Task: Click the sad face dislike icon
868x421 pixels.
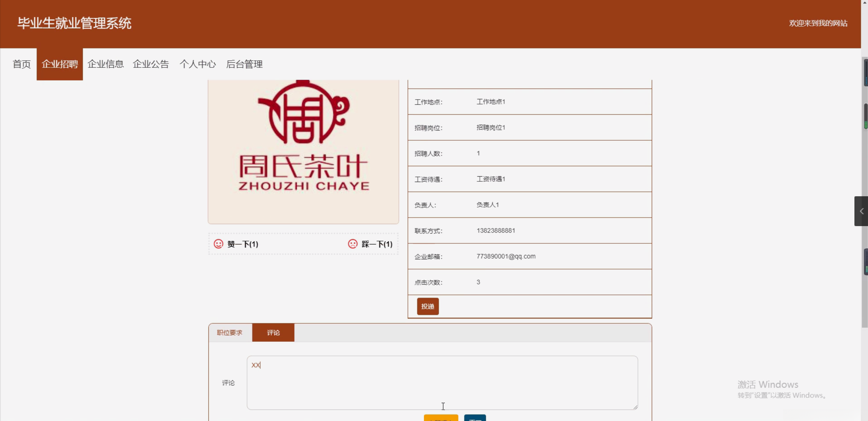Action: 353,244
